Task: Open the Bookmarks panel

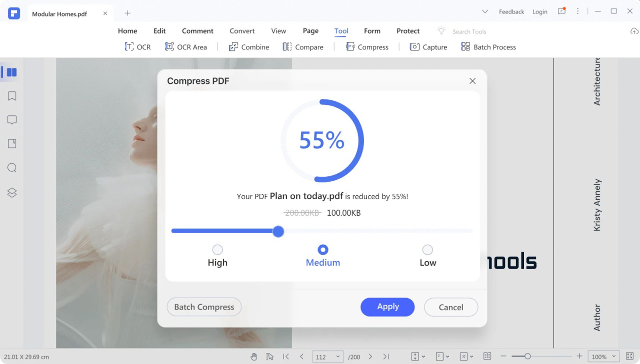Action: (x=11, y=96)
